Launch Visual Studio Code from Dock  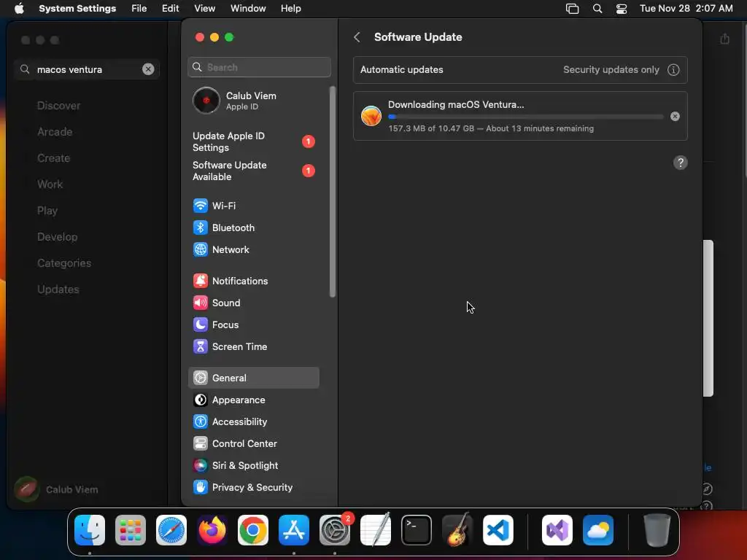click(x=498, y=530)
